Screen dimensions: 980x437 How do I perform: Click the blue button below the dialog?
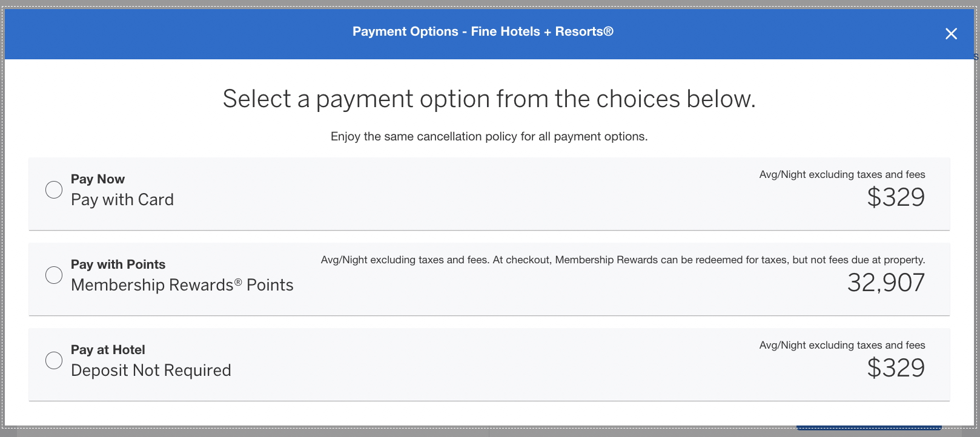click(x=869, y=428)
